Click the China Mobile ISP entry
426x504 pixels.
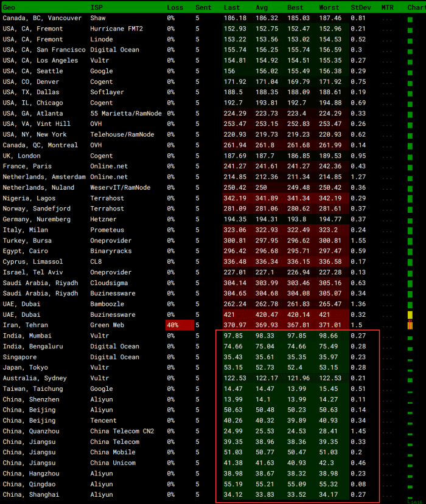[113, 452]
